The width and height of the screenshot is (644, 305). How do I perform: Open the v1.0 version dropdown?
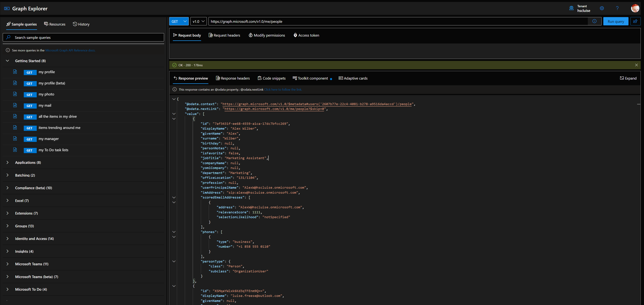[199, 21]
